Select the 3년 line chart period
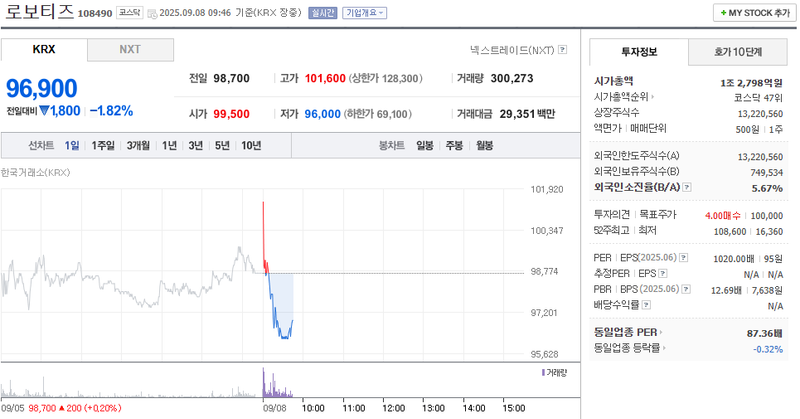Viewport: 800px width, 419px height. click(196, 145)
